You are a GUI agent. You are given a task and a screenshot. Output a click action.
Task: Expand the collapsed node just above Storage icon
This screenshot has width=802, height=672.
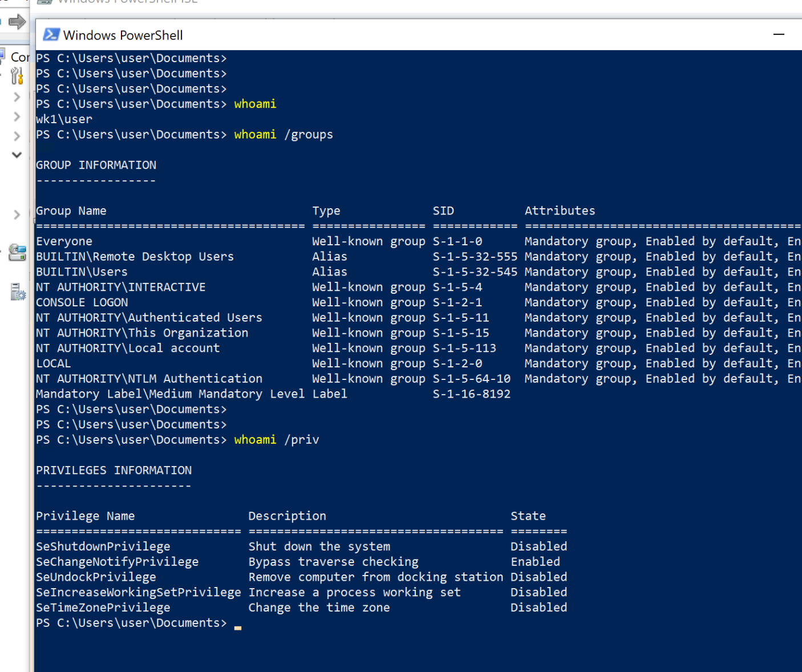tap(17, 214)
